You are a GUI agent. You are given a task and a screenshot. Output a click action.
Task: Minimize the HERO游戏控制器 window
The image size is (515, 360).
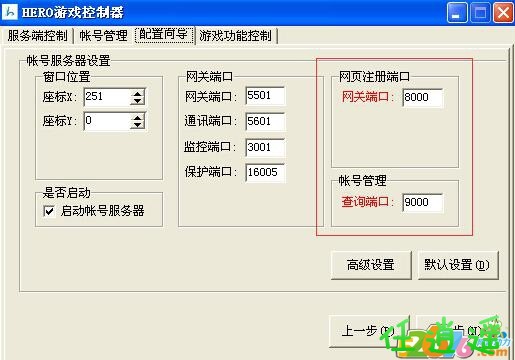[457, 13]
